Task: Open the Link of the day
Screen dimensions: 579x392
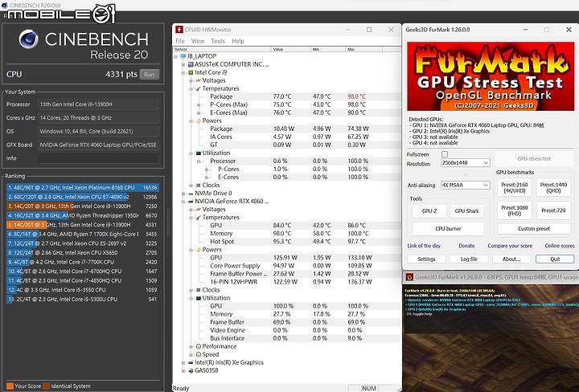Action: pyautogui.click(x=424, y=246)
